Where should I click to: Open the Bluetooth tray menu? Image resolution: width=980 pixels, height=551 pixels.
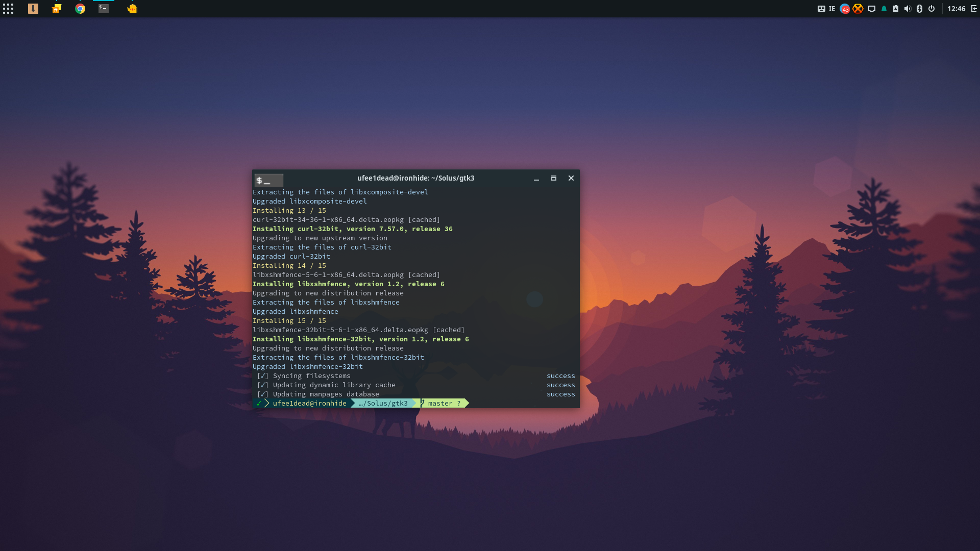click(x=920, y=9)
